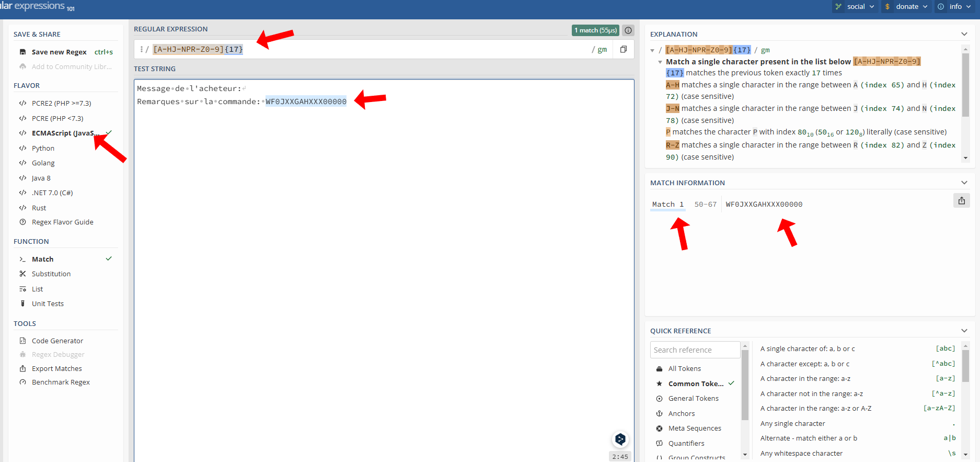The height and width of the screenshot is (462, 980).
Task: Open the match info icon beside match count
Action: point(628,30)
